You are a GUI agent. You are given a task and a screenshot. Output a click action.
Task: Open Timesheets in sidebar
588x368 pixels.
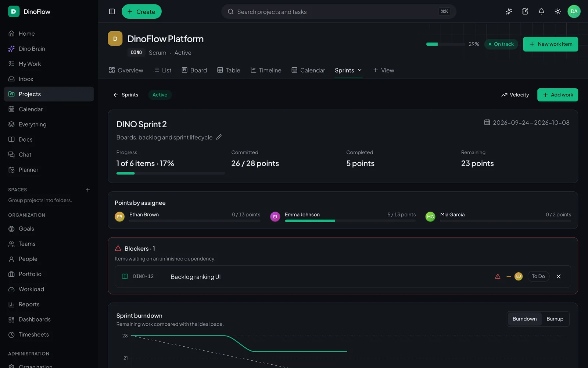click(49, 335)
